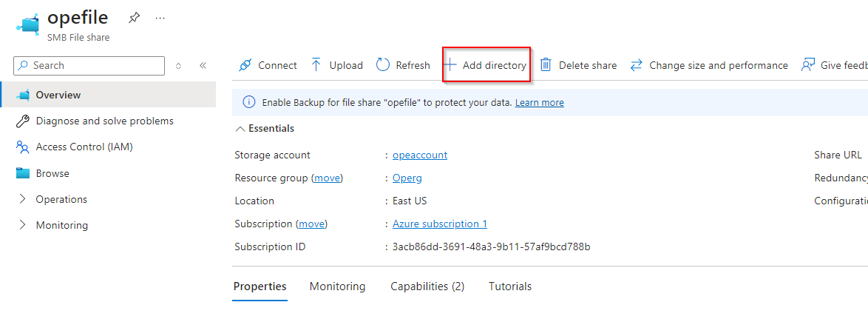This screenshot has width=868, height=322.
Task: Switch to the Tutorials tab
Action: click(509, 286)
